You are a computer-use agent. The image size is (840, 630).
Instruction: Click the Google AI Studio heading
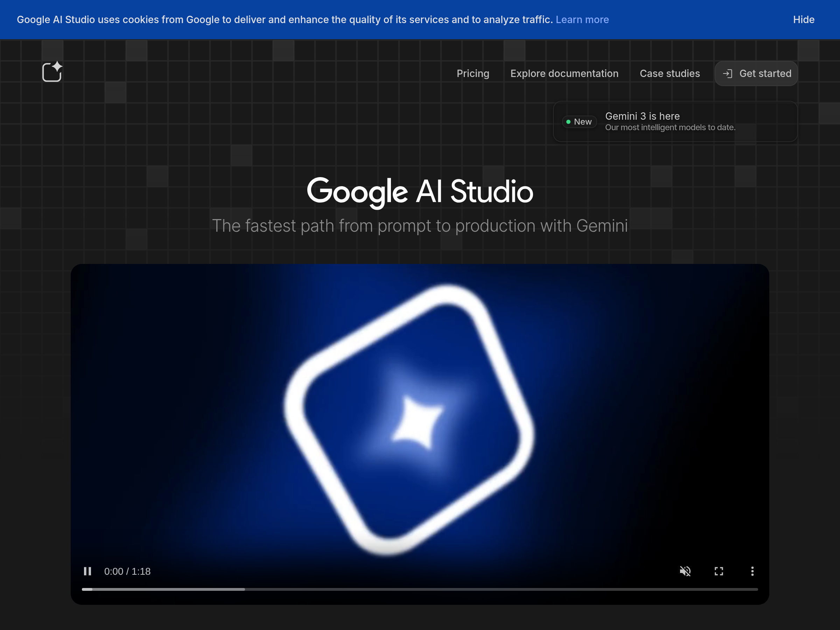pos(420,191)
